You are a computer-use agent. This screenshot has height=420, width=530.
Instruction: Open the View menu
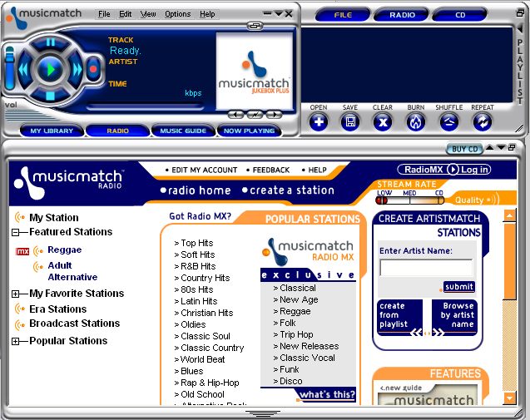point(148,14)
